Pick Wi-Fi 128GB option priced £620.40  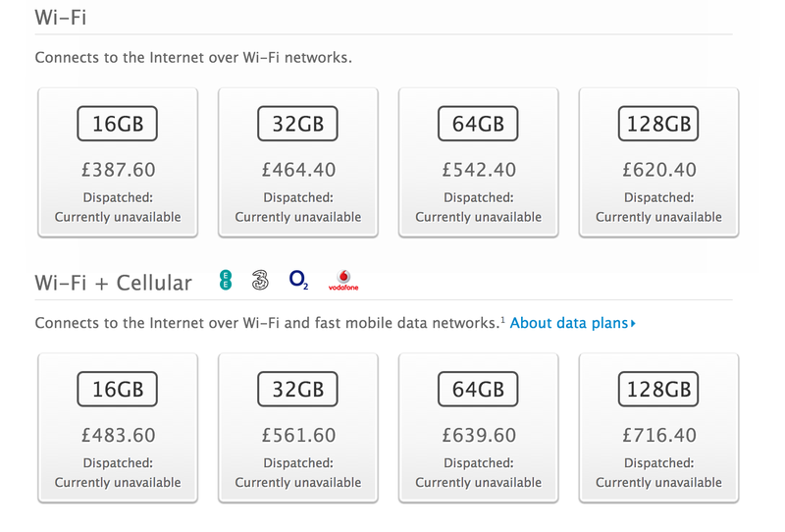tap(658, 162)
